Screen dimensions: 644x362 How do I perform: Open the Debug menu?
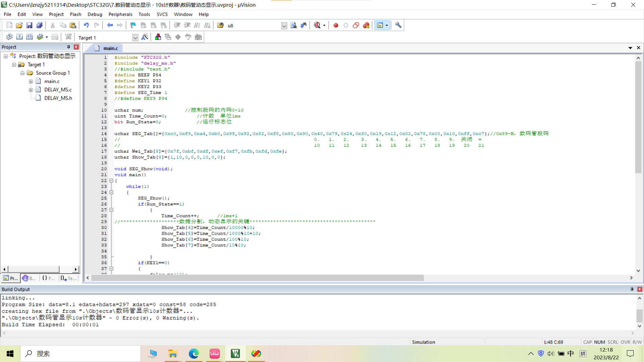[95, 14]
